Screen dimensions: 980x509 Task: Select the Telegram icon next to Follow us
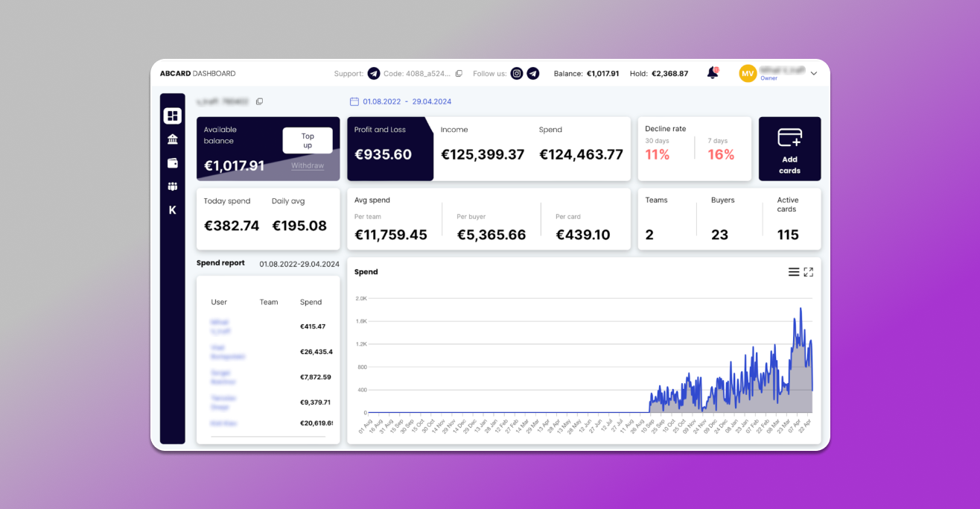tap(533, 73)
